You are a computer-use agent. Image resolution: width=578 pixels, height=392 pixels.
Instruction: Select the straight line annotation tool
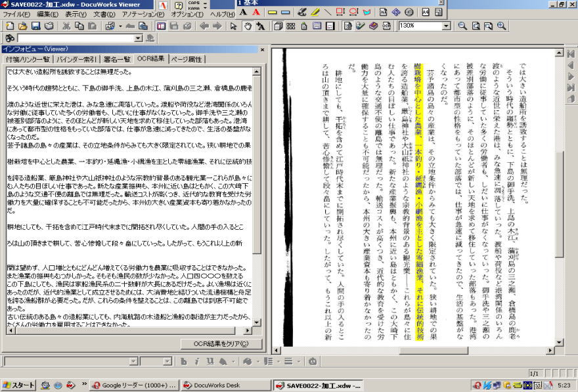[x=327, y=12]
